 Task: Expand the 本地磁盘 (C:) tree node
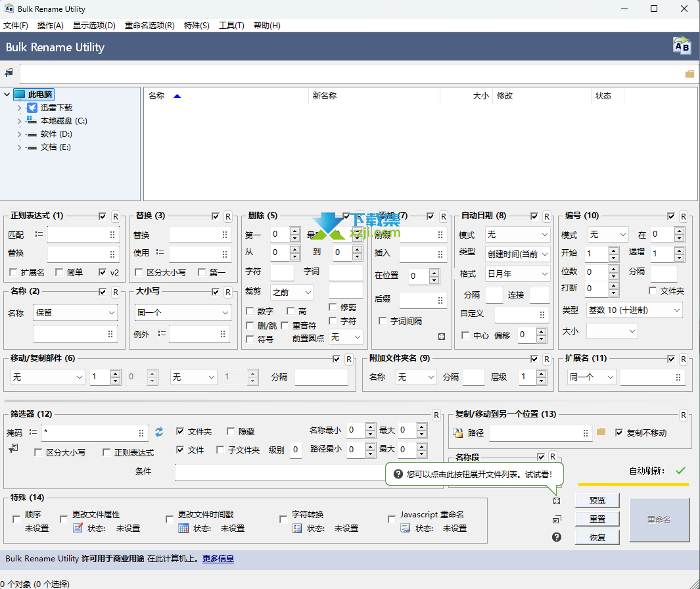19,121
